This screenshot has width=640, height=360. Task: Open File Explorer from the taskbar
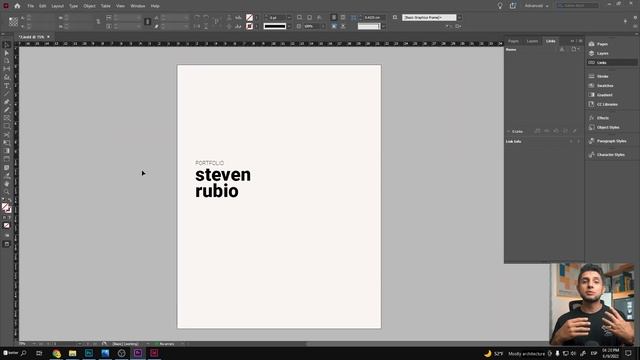click(73, 353)
